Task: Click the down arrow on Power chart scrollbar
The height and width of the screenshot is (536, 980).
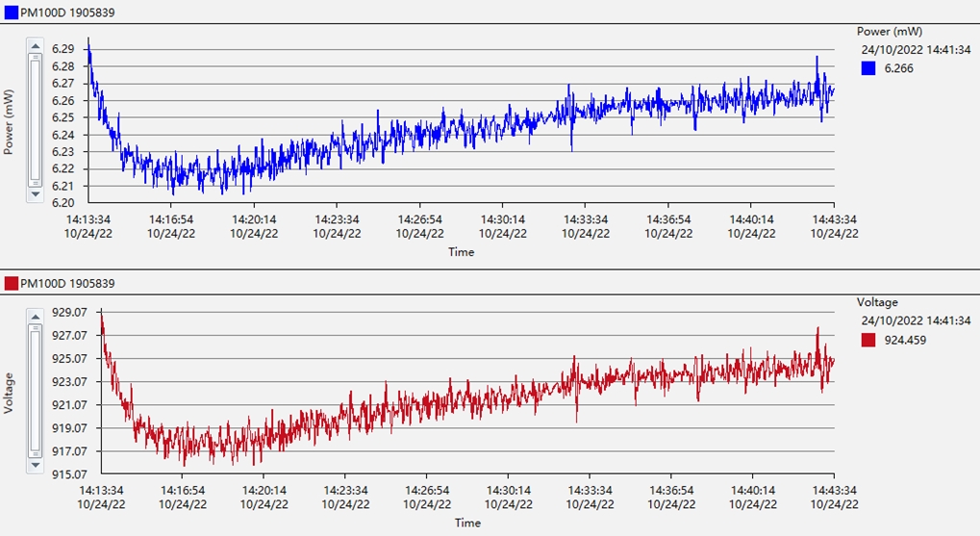Action: pyautogui.click(x=36, y=194)
